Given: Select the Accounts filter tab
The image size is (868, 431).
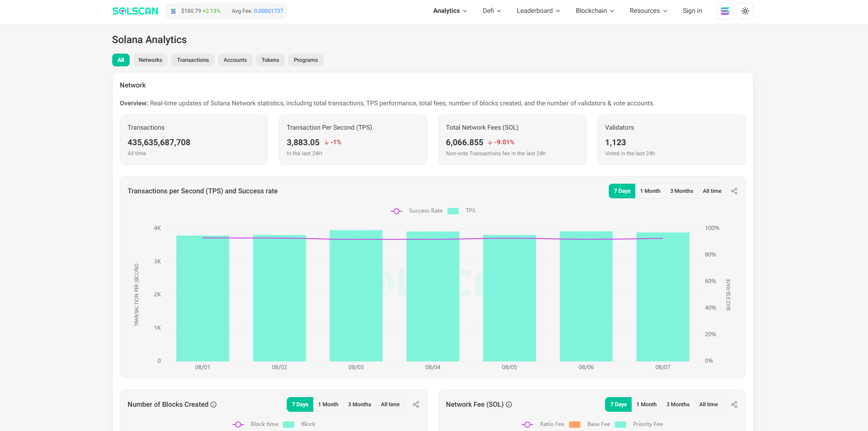Looking at the screenshot, I should pos(235,60).
